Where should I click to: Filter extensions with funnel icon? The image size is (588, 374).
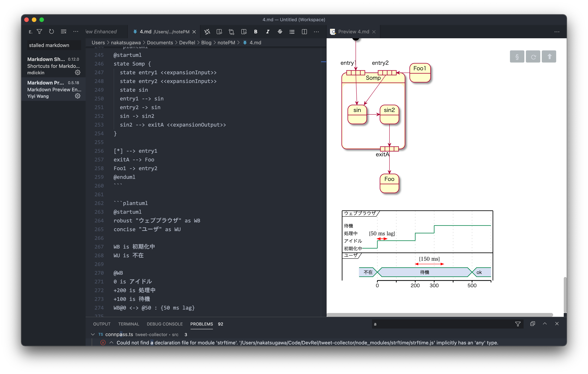tap(39, 31)
